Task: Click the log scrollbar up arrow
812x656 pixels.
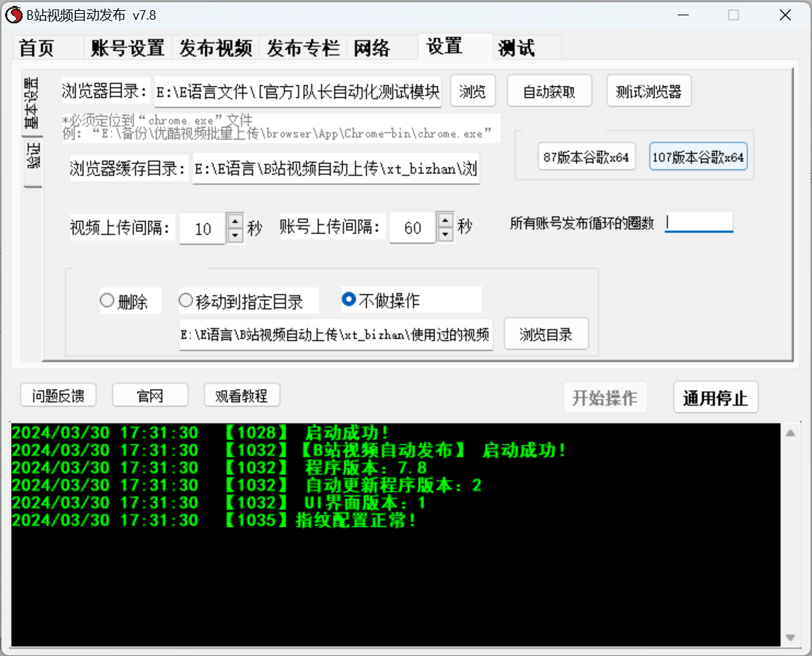Action: [x=790, y=433]
